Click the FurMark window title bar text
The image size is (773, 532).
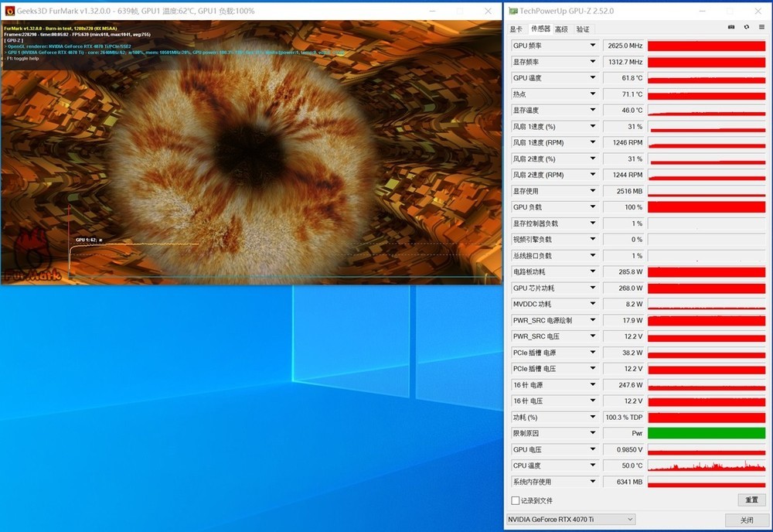135,11
